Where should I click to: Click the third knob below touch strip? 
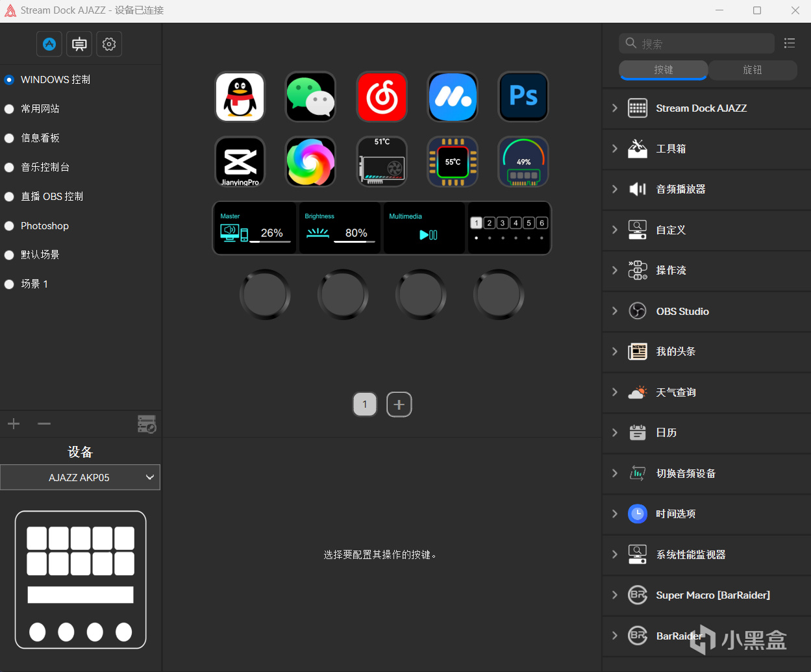pyautogui.click(x=421, y=294)
